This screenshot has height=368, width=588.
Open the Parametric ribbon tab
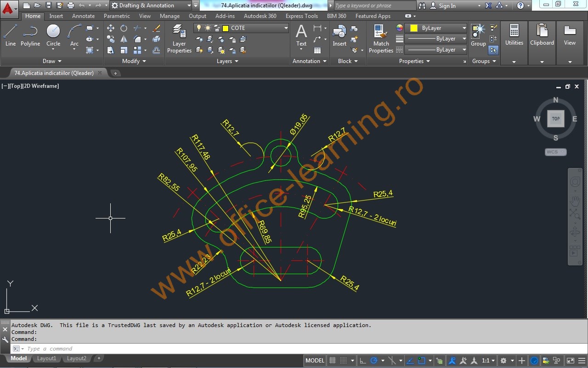pyautogui.click(x=117, y=16)
